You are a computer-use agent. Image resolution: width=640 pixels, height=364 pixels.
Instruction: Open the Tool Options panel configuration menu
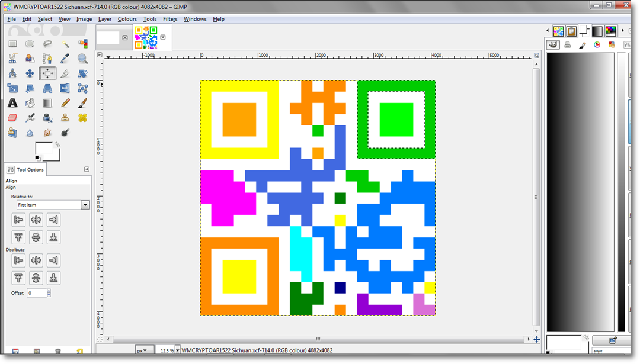(x=87, y=169)
